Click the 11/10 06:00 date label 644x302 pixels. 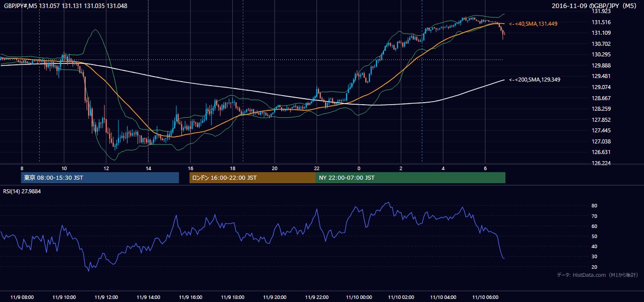[485, 297]
